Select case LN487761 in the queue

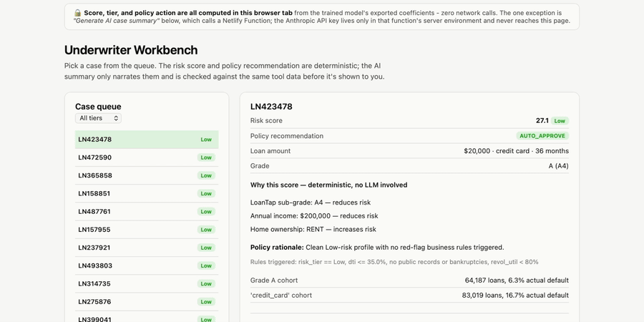pos(147,212)
